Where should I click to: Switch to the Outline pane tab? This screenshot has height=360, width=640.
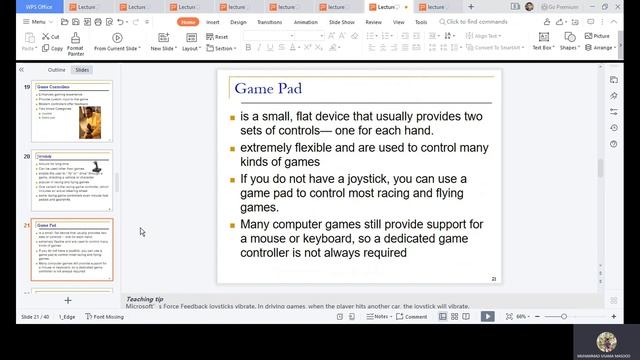click(x=56, y=70)
